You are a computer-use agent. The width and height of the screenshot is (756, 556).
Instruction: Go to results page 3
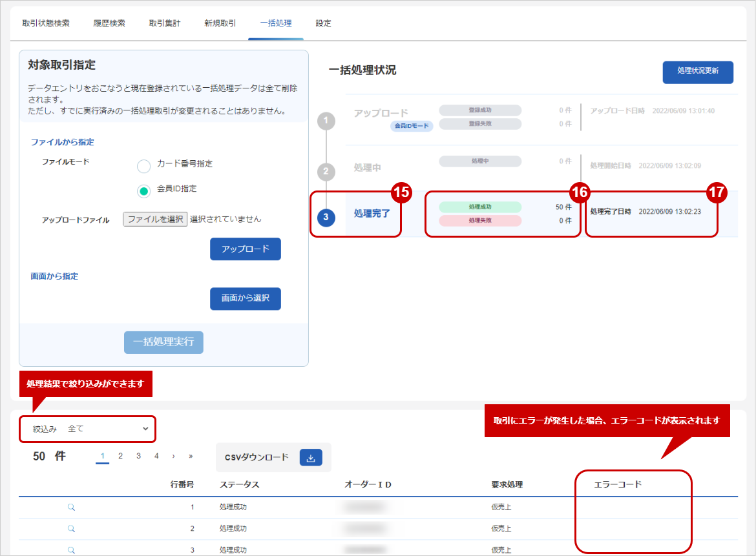click(138, 456)
